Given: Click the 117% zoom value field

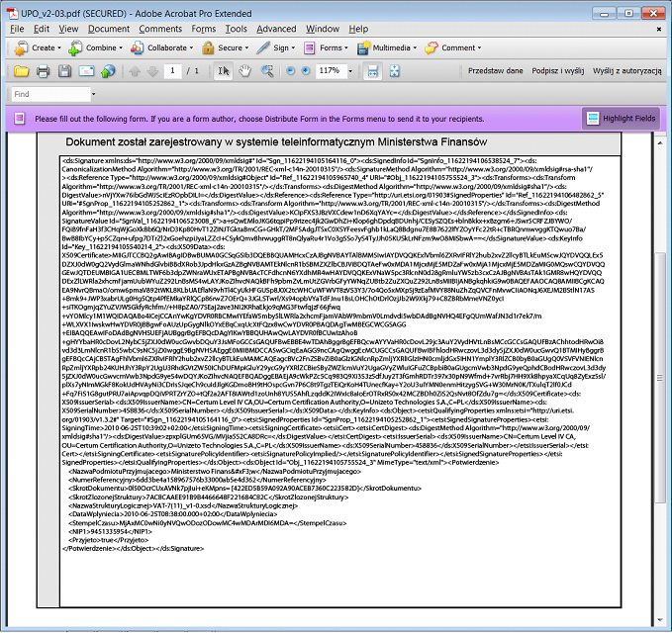Looking at the screenshot, I should [331, 70].
